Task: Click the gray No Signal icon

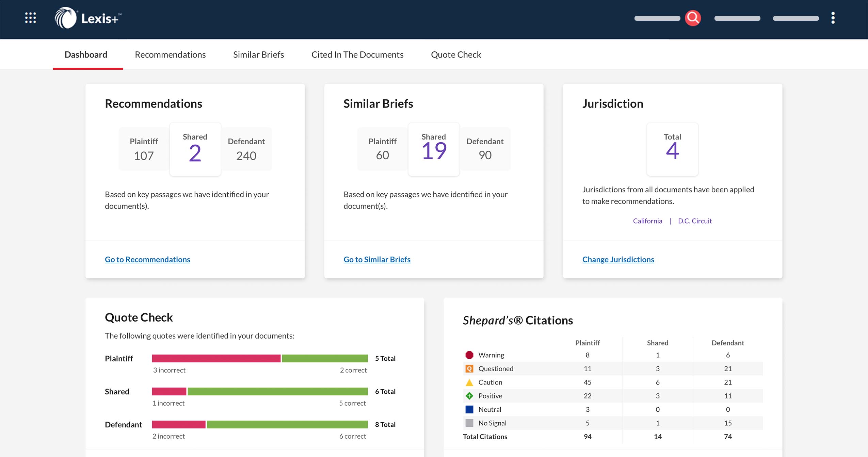Action: [469, 423]
